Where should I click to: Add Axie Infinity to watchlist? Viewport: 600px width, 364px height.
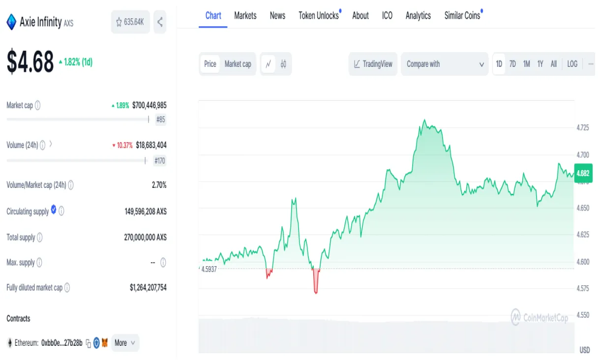click(118, 22)
